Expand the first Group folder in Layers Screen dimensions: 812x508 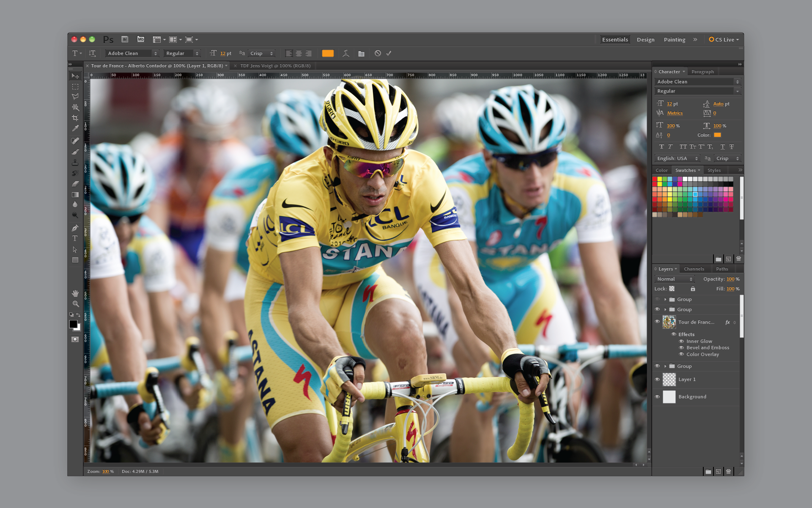(665, 299)
